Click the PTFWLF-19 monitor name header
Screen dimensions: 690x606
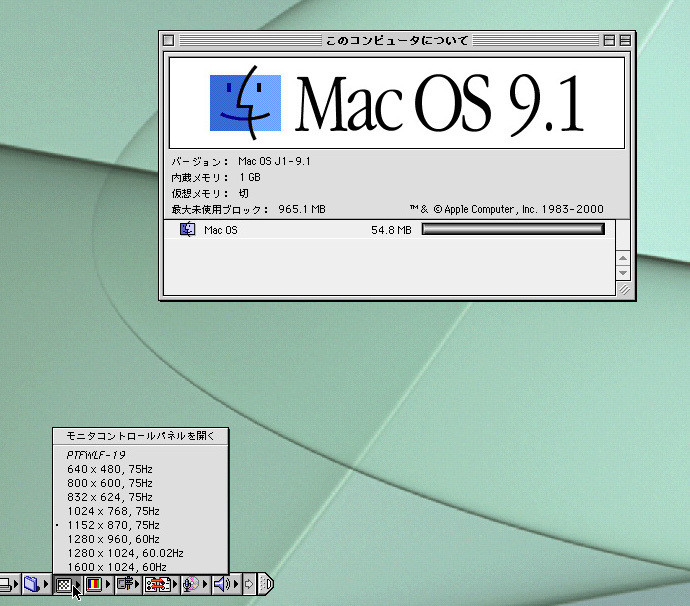coord(96,455)
